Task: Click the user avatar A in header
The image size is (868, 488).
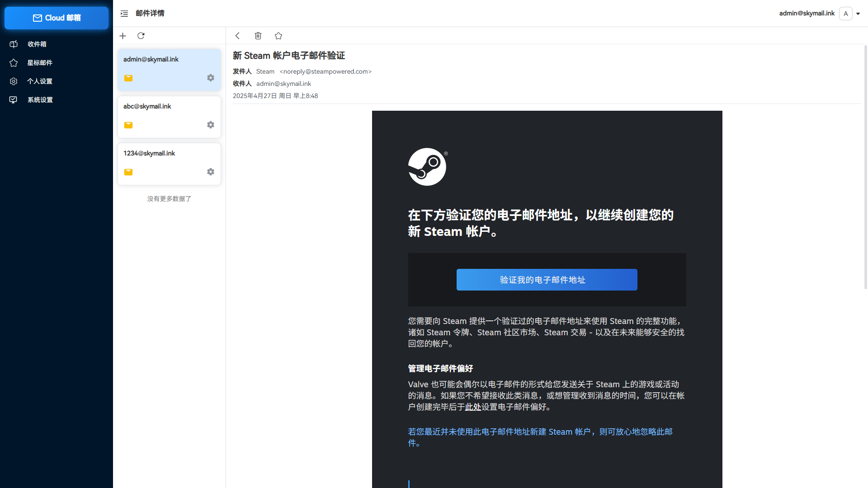Action: click(x=846, y=14)
